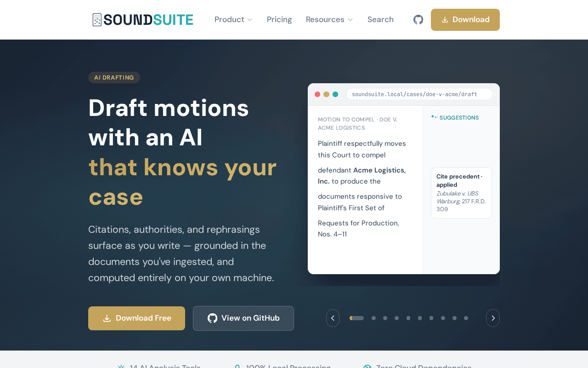This screenshot has width=588, height=368.
Task: Click the teal dot in mock browser
Action: tap(335, 94)
